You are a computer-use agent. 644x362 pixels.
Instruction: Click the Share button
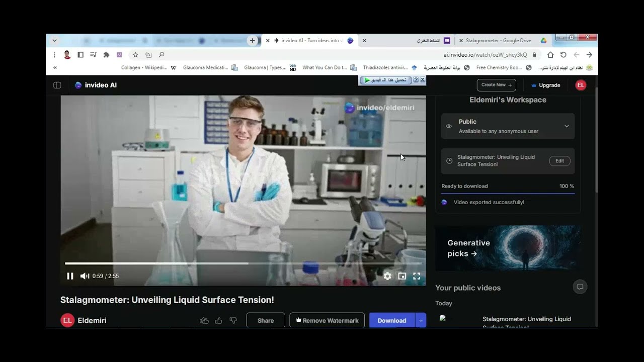pyautogui.click(x=266, y=320)
